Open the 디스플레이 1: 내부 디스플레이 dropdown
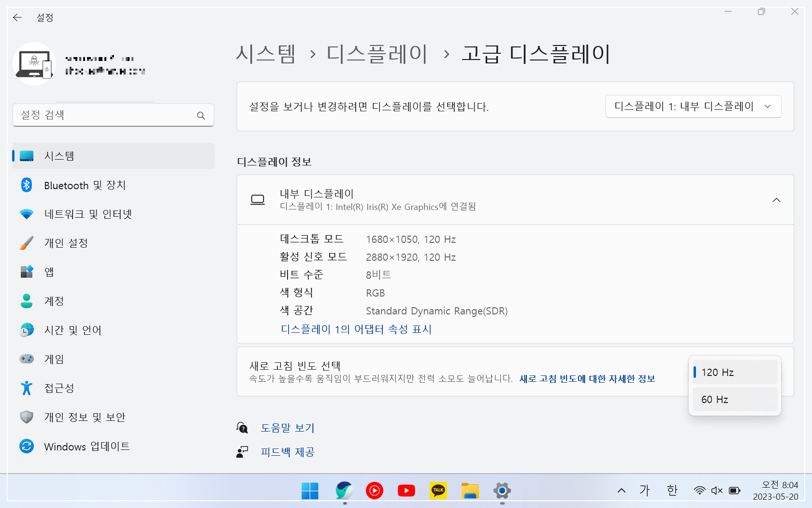Viewport: 812px width, 508px height. [x=693, y=106]
